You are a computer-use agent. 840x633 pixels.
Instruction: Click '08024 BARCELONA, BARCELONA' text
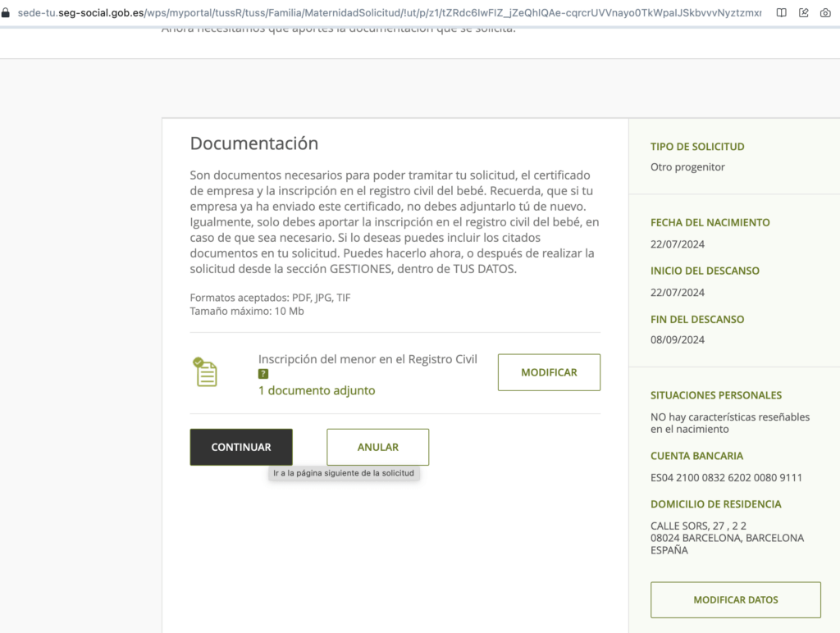coord(727,538)
